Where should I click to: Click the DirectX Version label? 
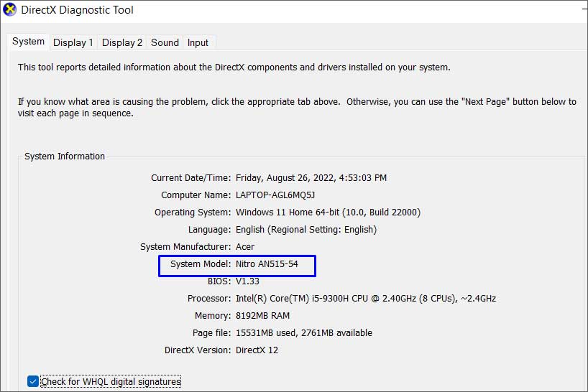pos(198,350)
